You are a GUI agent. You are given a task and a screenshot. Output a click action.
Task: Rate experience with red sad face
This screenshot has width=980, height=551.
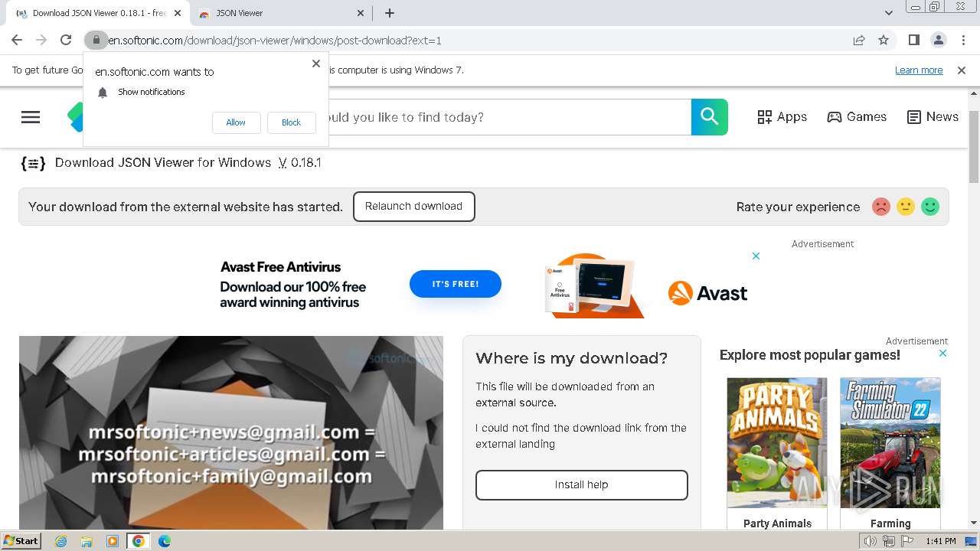tap(881, 207)
